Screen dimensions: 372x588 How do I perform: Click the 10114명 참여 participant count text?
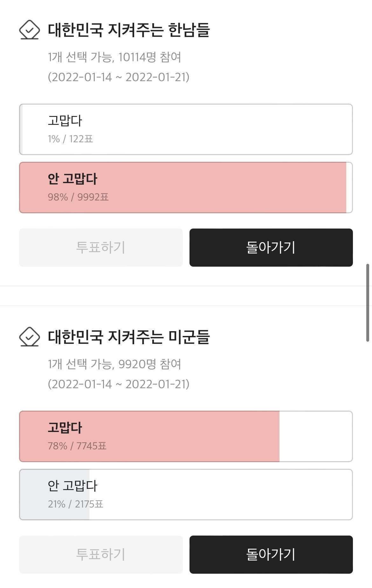[149, 58]
